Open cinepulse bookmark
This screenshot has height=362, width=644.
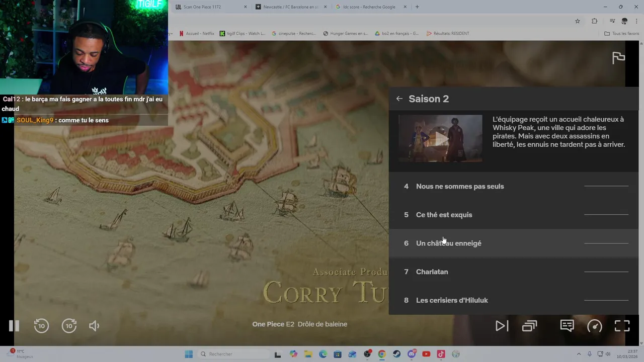click(294, 34)
